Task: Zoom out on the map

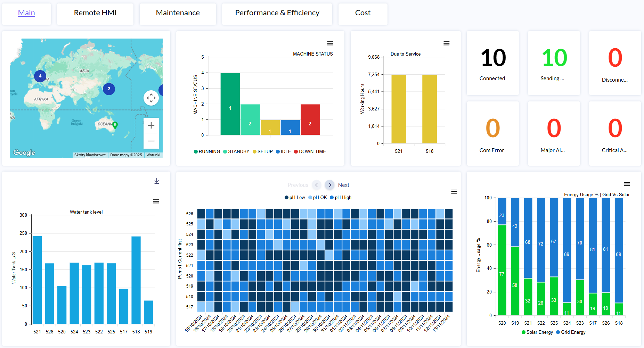Action: point(151,141)
